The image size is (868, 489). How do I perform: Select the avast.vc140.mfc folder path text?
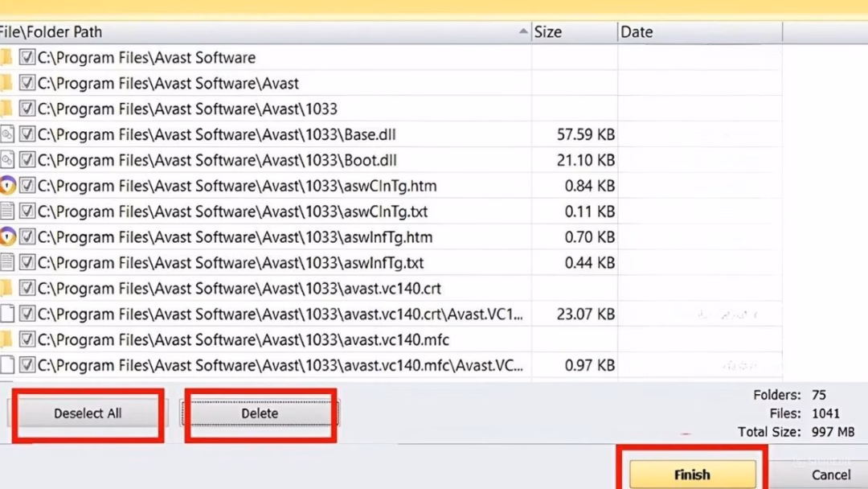243,340
